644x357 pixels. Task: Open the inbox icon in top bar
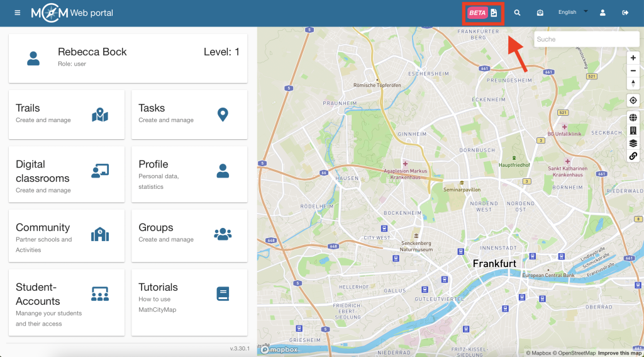(x=540, y=13)
